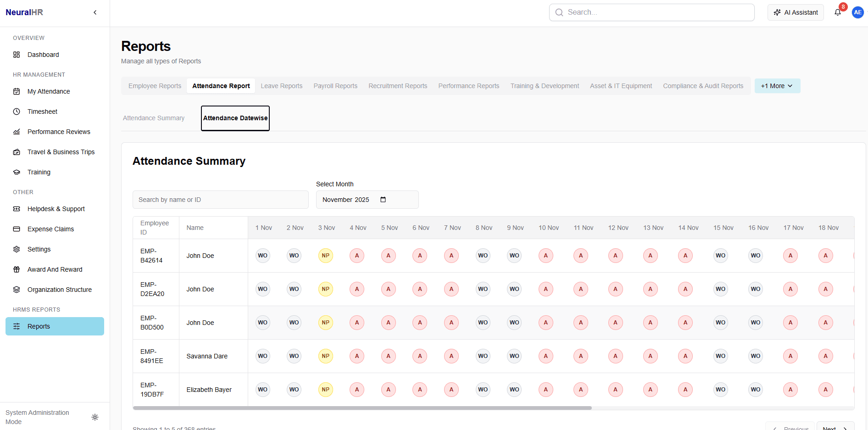This screenshot has width=868, height=430.
Task: Toggle theme with the sun icon
Action: click(95, 417)
